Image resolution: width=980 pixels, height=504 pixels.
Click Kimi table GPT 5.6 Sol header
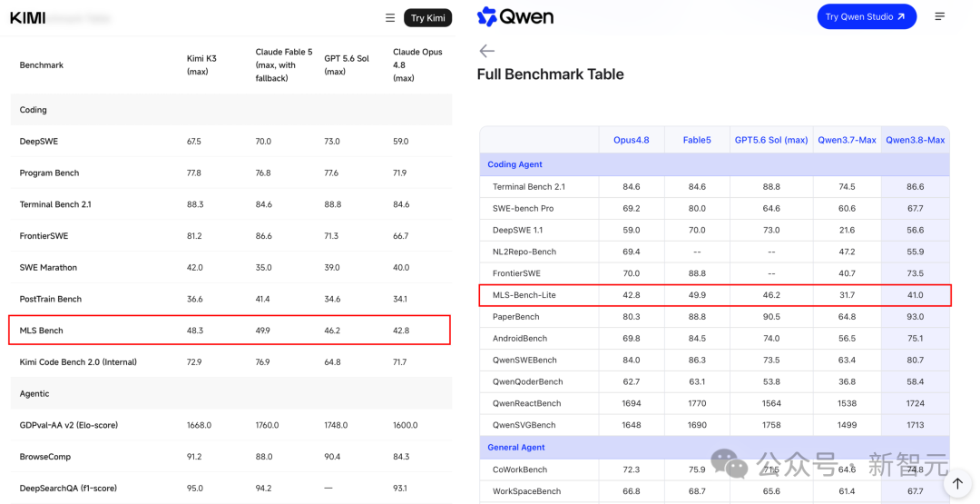pyautogui.click(x=347, y=65)
